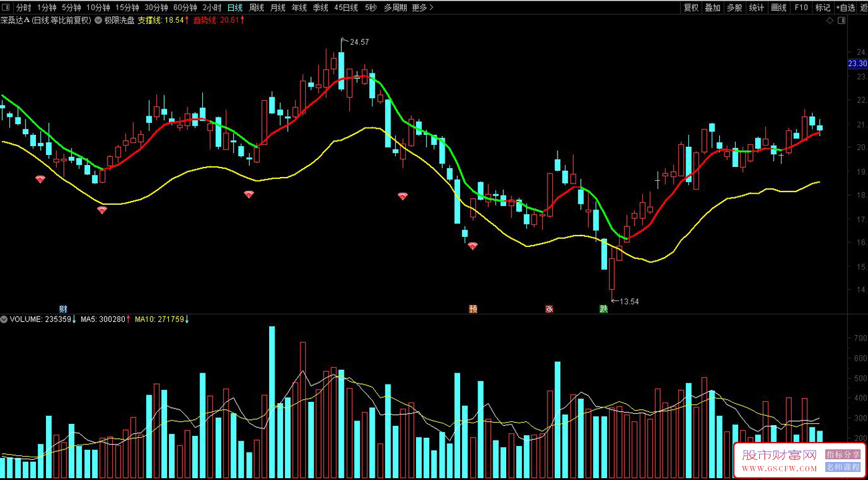
Task: Click the 深桑达A stock title label
Action: click(14, 20)
